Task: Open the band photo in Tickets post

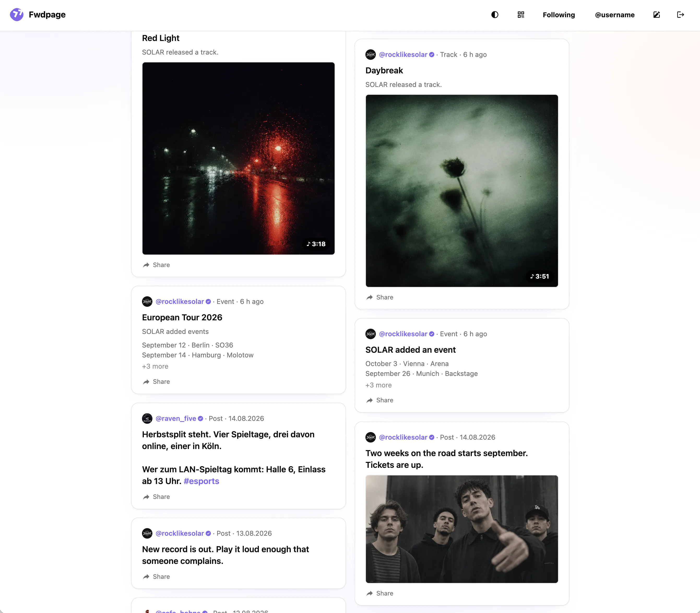Action: (462, 529)
